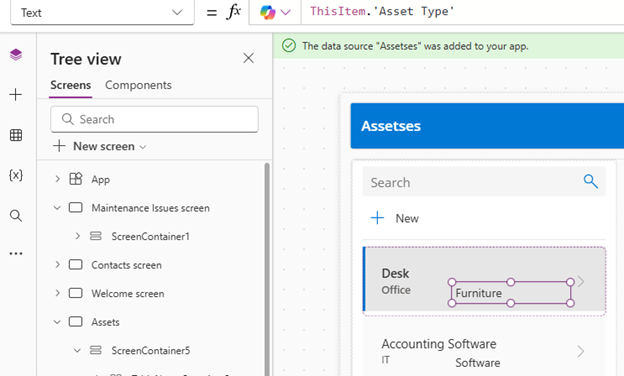Image resolution: width=624 pixels, height=376 pixels.
Task: Click the chevron arrow on Accounting Software row
Action: coord(581,351)
